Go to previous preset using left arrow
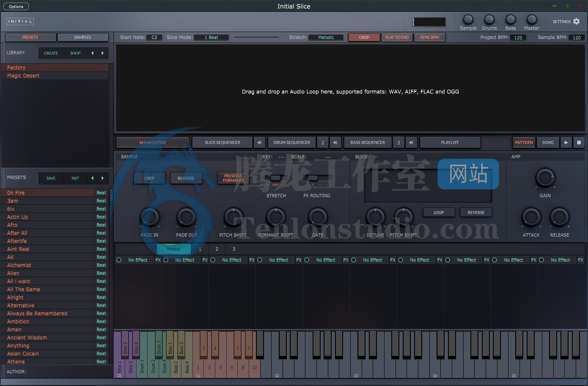Viewport: 588px width, 386px height. click(92, 178)
